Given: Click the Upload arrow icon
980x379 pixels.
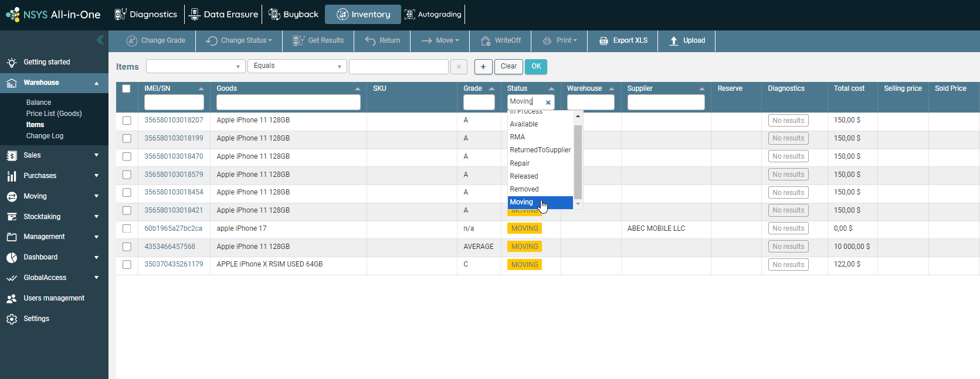Looking at the screenshot, I should click(x=674, y=41).
